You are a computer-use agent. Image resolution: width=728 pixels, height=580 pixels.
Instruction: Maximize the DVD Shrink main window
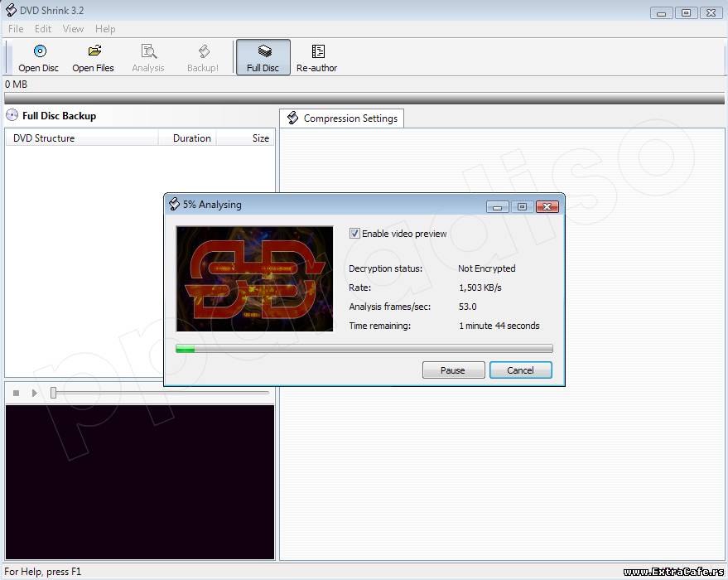pos(687,13)
